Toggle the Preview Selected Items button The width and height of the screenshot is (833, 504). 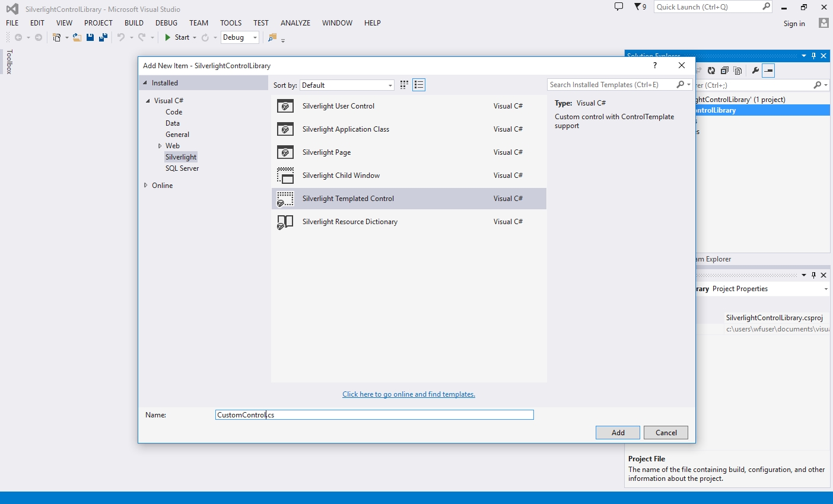tap(768, 71)
